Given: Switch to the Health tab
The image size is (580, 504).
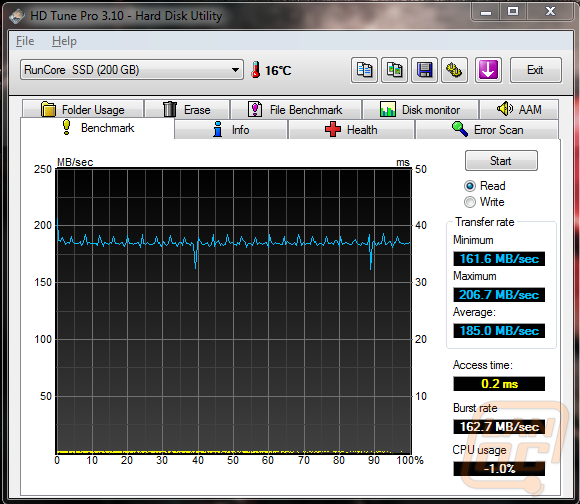Looking at the screenshot, I should 351,130.
